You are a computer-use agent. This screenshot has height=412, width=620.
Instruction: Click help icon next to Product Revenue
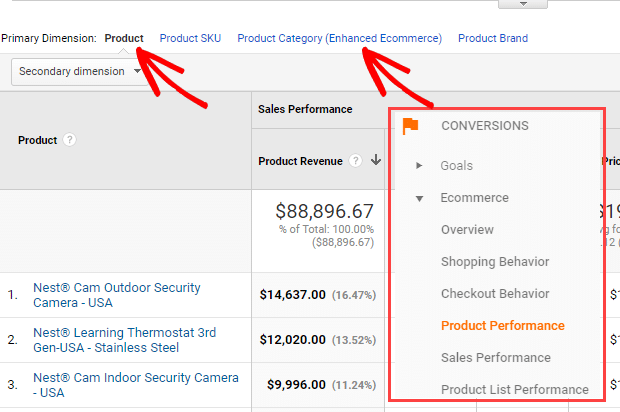[x=355, y=161]
